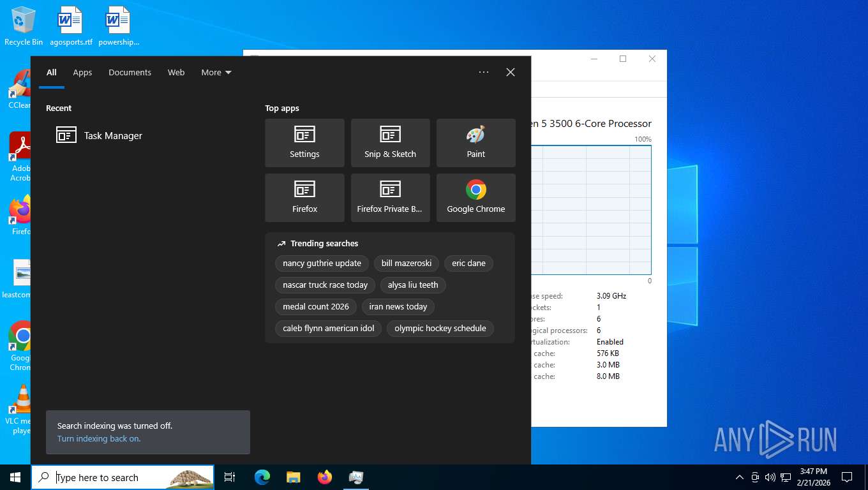Launch Firefox tile in Top apps
The width and height of the screenshot is (868, 490).
click(x=304, y=198)
